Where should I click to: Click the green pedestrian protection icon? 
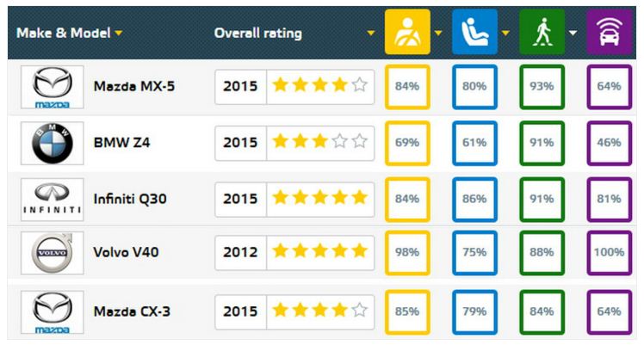pos(542,33)
